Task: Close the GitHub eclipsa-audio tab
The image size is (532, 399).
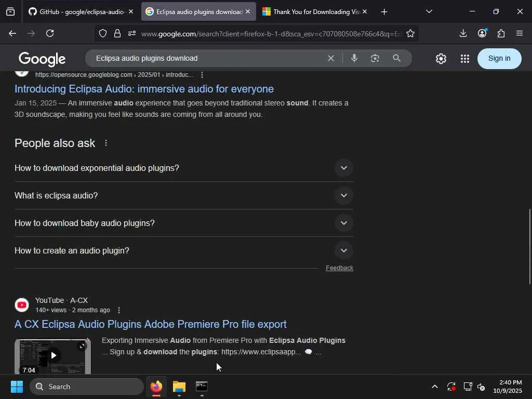Action: tap(131, 11)
